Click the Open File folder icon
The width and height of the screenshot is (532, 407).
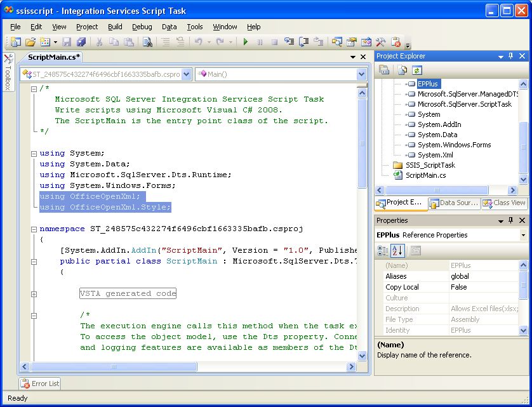(x=30, y=43)
